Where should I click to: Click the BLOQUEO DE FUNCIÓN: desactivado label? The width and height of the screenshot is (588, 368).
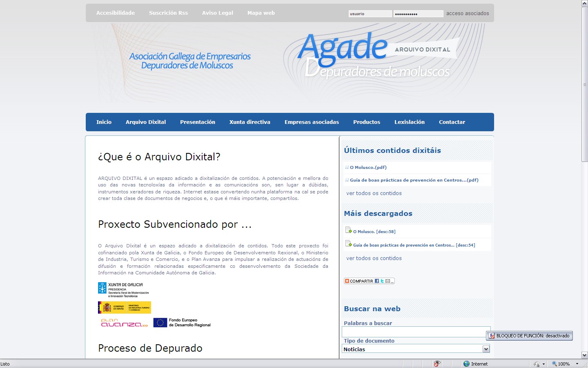[x=533, y=336]
